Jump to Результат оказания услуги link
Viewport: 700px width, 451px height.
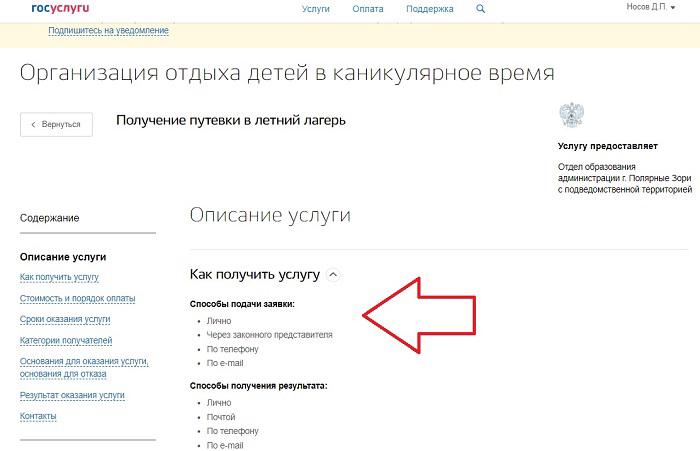72,395
